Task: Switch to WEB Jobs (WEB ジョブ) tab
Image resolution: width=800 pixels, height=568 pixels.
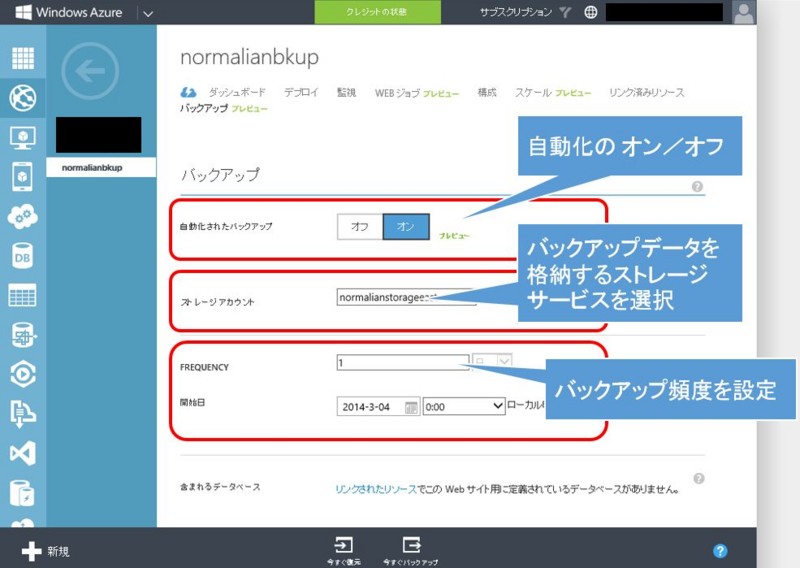Action: tap(397, 93)
